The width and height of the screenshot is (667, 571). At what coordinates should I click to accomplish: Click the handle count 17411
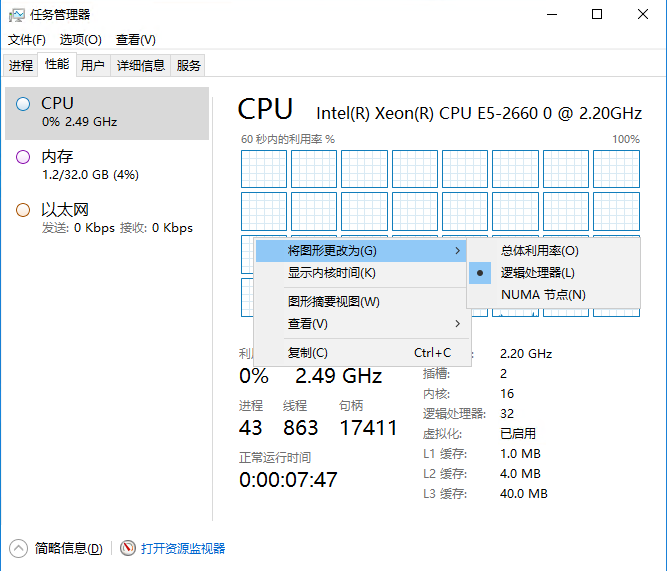coord(368,428)
